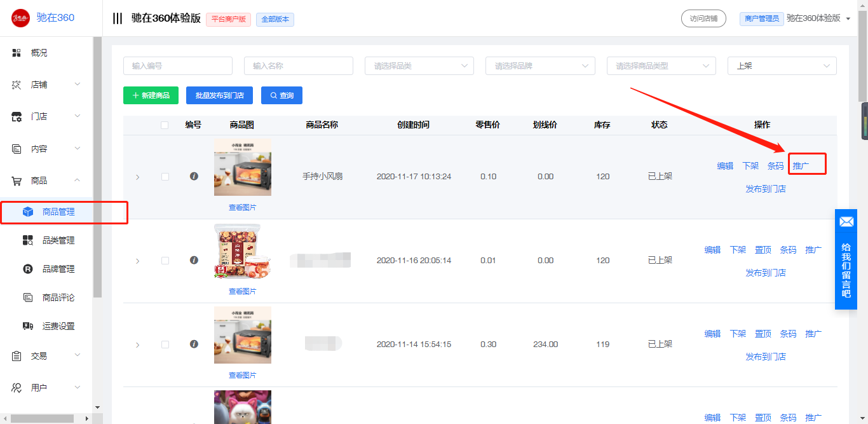Click info icon for 手持小风扇 row
The height and width of the screenshot is (424, 868).
[194, 176]
